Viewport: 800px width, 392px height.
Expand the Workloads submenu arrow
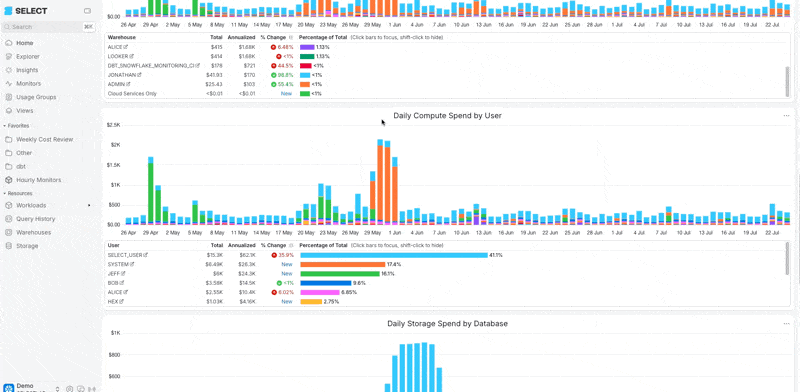click(89, 205)
